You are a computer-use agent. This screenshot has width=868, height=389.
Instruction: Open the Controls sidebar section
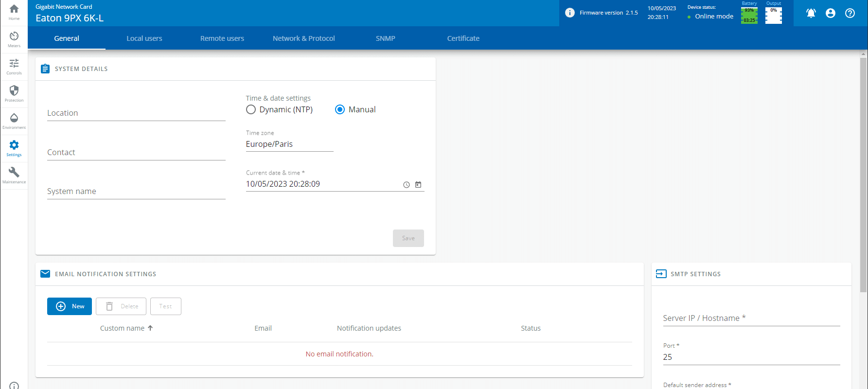(14, 67)
